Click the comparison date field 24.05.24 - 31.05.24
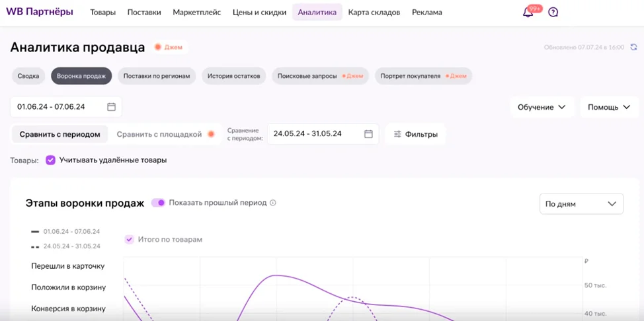The image size is (644, 321). (323, 134)
